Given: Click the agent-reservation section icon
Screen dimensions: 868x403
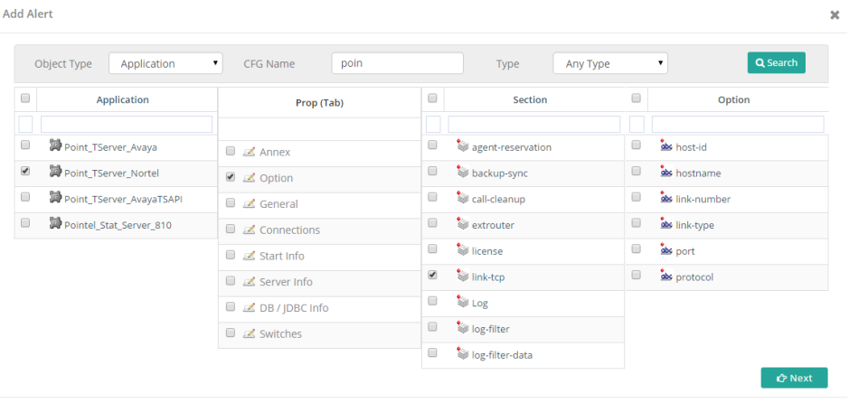Looking at the screenshot, I should [x=463, y=145].
